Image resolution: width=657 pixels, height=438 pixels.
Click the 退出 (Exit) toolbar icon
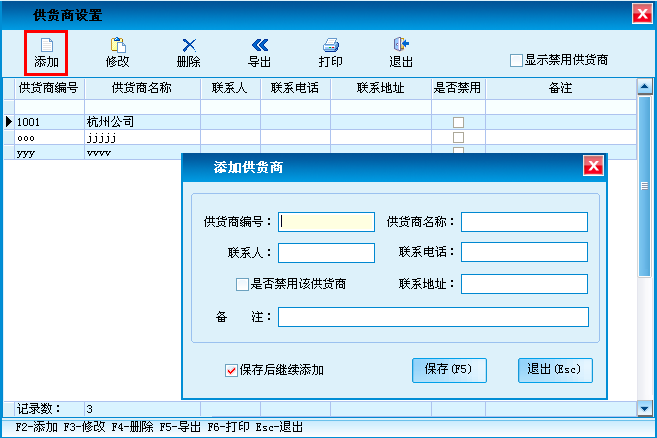point(401,52)
